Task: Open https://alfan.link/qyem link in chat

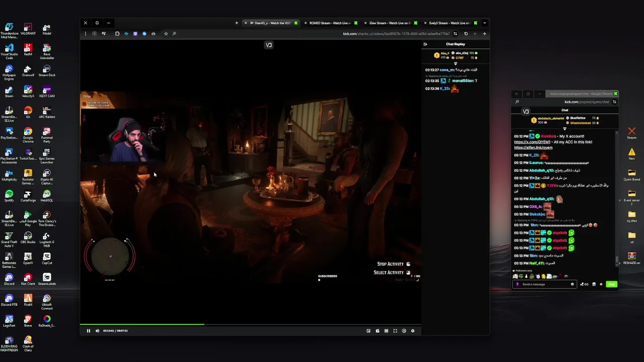Action: click(x=533, y=148)
